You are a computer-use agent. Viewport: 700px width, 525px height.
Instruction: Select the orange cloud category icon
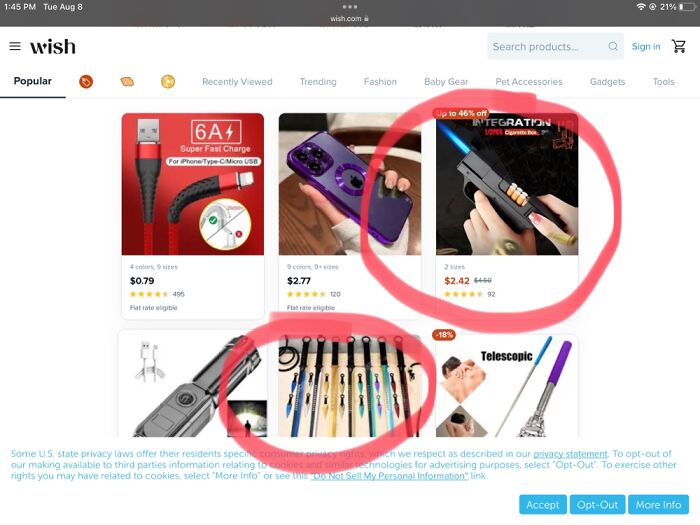[x=127, y=82]
